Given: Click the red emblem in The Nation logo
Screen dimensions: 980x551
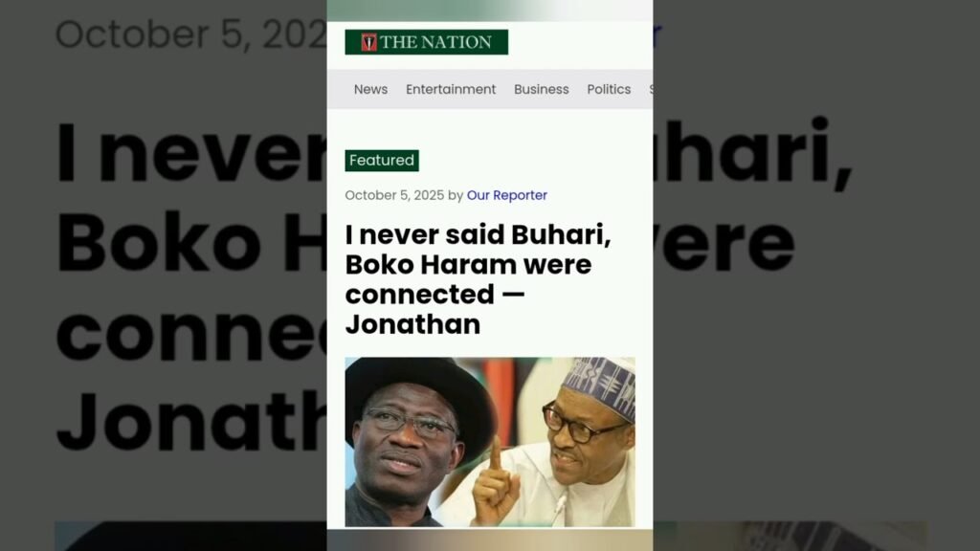Looking at the screenshot, I should coord(368,42).
